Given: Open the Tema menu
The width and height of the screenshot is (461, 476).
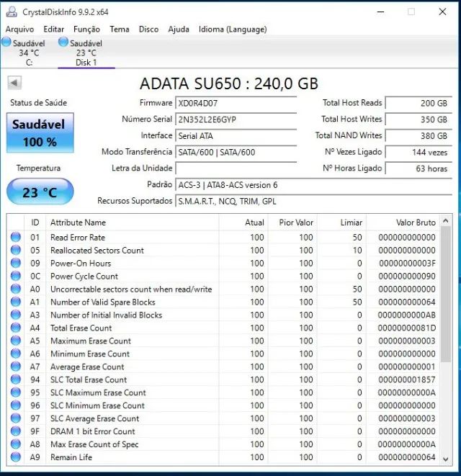Looking at the screenshot, I should pos(120,29).
